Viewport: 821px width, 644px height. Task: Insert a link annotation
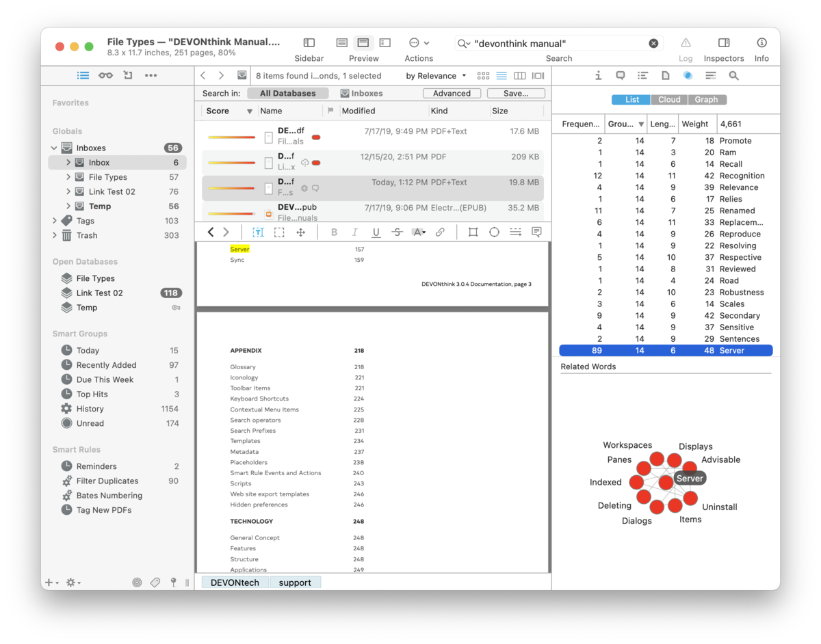pyautogui.click(x=440, y=232)
